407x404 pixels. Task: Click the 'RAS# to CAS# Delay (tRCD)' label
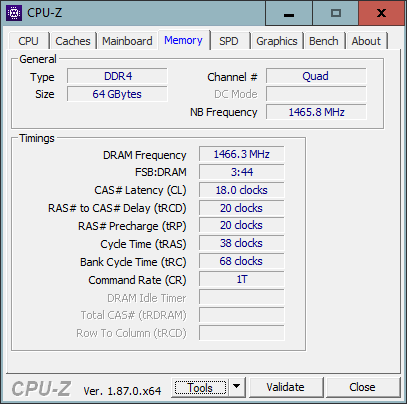click(x=117, y=208)
